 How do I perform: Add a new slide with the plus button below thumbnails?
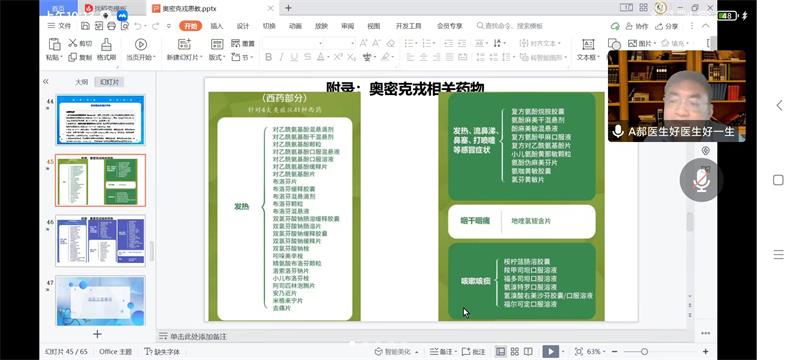point(97,334)
